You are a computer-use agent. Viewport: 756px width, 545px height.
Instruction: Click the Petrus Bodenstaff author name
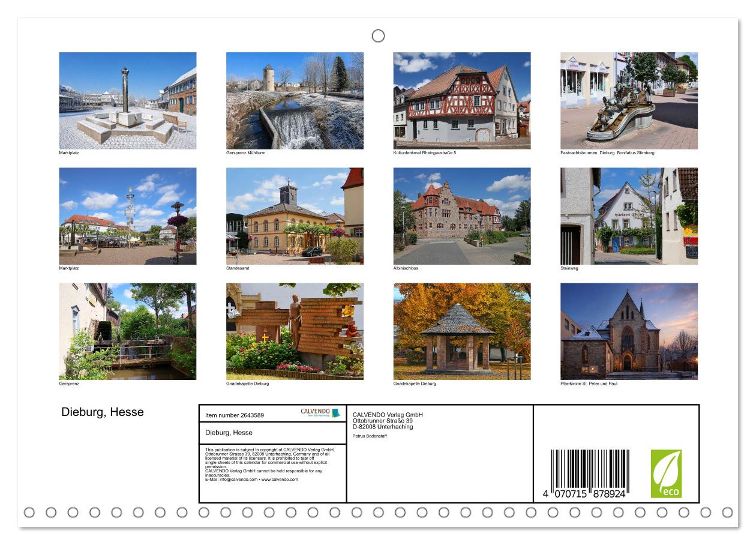[370, 436]
